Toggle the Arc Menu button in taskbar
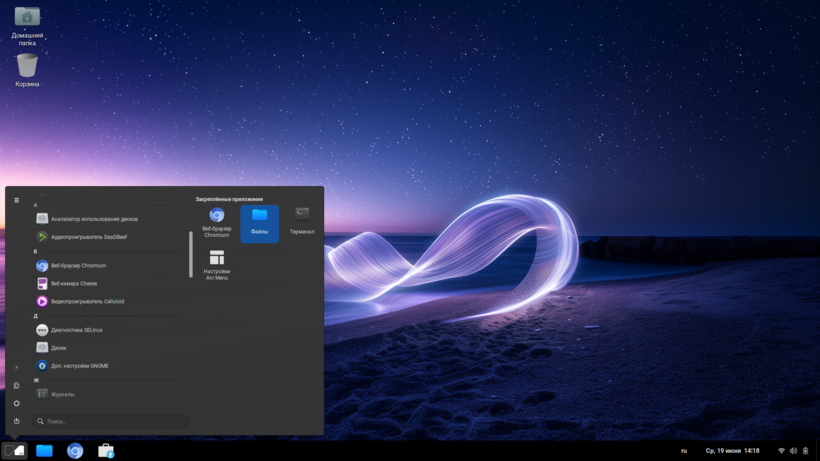This screenshot has width=820, height=461. (x=14, y=451)
